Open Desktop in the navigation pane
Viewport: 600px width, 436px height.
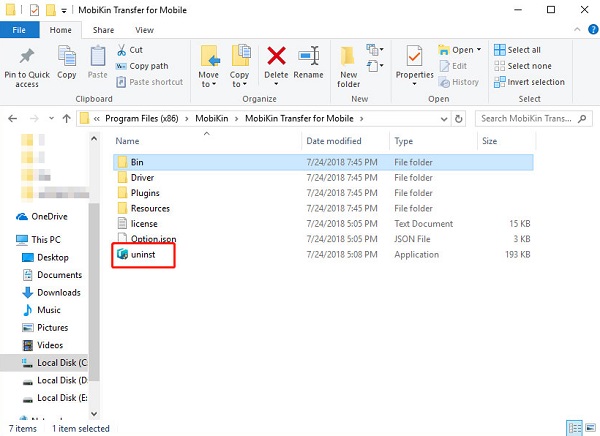[x=45, y=257]
